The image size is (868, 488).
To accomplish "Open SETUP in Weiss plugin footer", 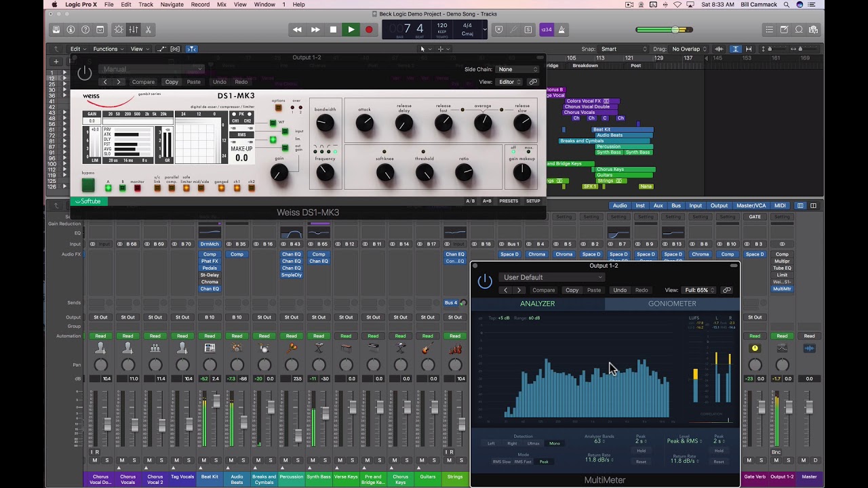I will point(534,201).
